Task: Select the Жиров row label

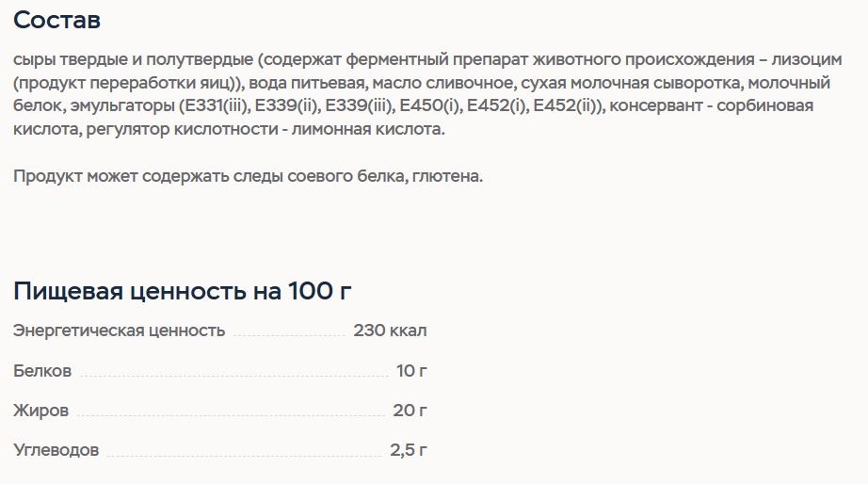Action: click(x=41, y=411)
